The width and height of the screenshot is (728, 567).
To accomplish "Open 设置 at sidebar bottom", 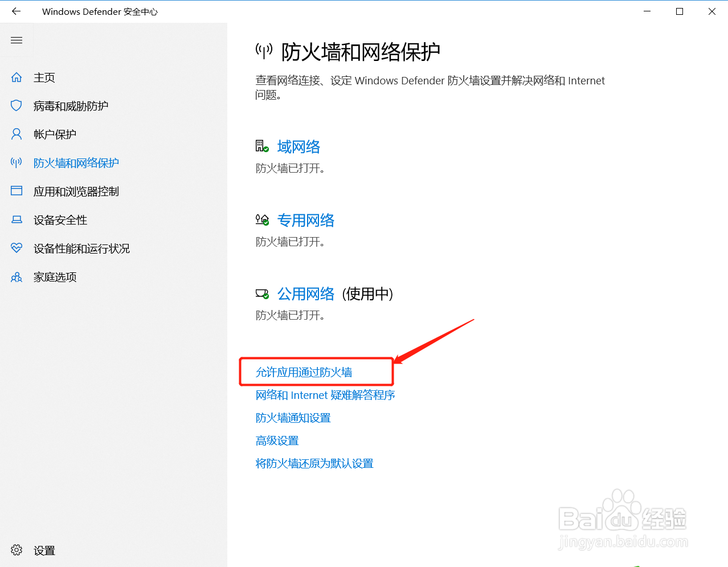I will coord(44,550).
